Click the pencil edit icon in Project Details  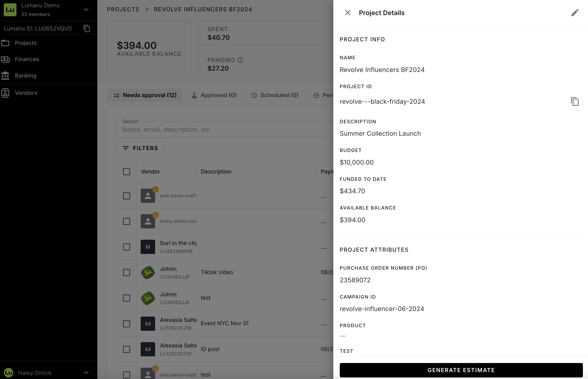click(x=575, y=13)
